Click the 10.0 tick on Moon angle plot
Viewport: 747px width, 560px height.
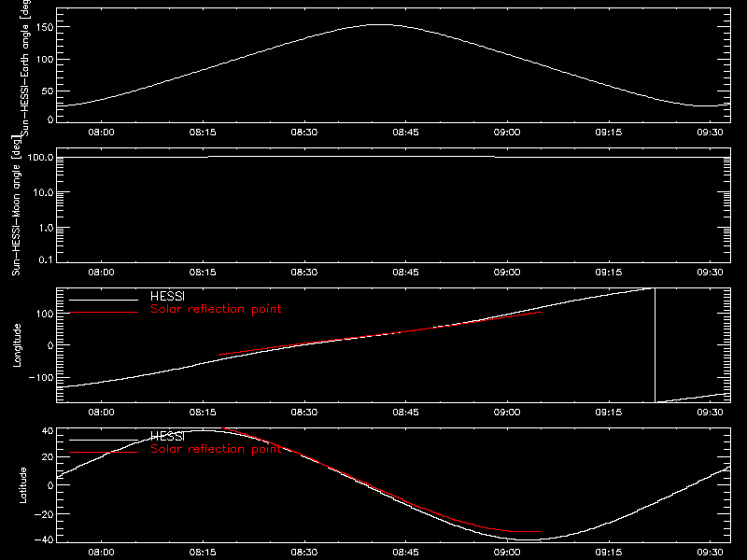coord(43,192)
